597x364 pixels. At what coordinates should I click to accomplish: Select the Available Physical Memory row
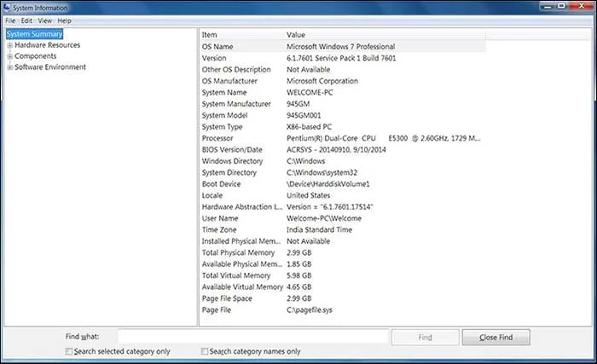(x=343, y=263)
